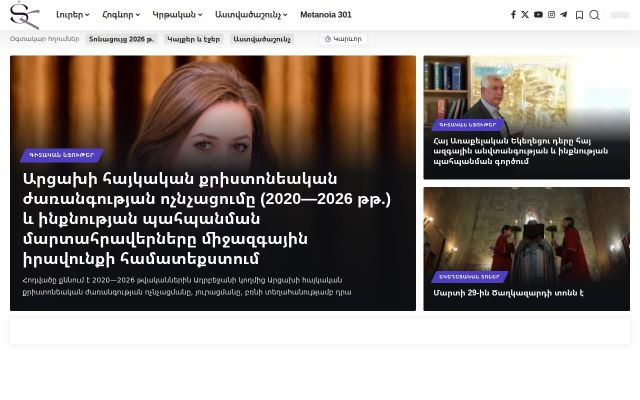Expand the Աստվածաշունչ menu dropdown
The width and height of the screenshot is (640, 400).
pos(251,15)
